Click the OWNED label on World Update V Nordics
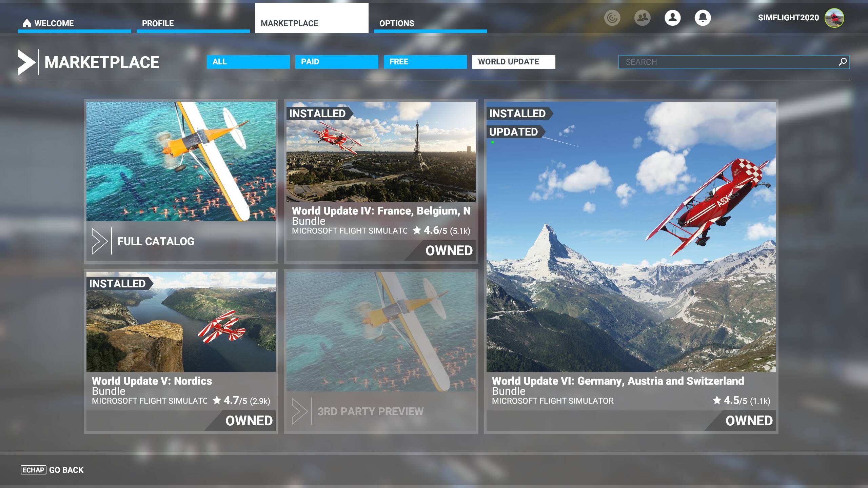This screenshot has height=488, width=868. tap(249, 421)
